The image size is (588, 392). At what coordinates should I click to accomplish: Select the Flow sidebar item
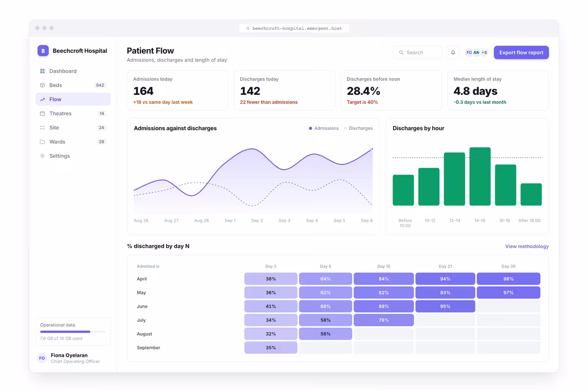(x=73, y=99)
